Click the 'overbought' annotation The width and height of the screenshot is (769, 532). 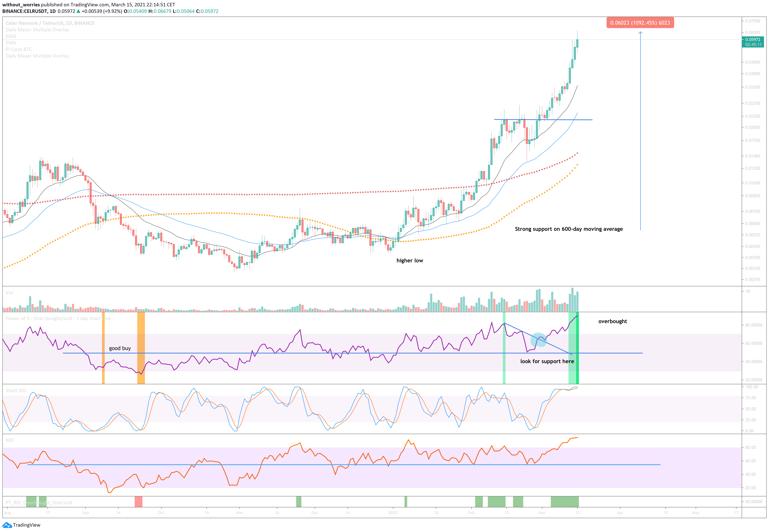click(612, 321)
